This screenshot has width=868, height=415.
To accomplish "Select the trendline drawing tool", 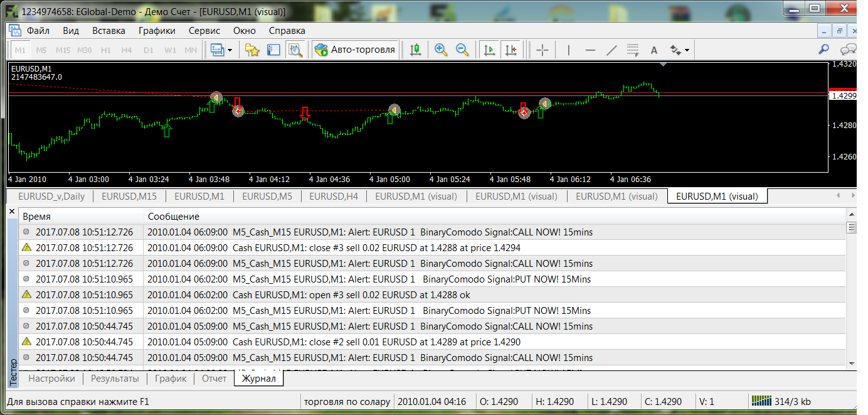I will 611,50.
